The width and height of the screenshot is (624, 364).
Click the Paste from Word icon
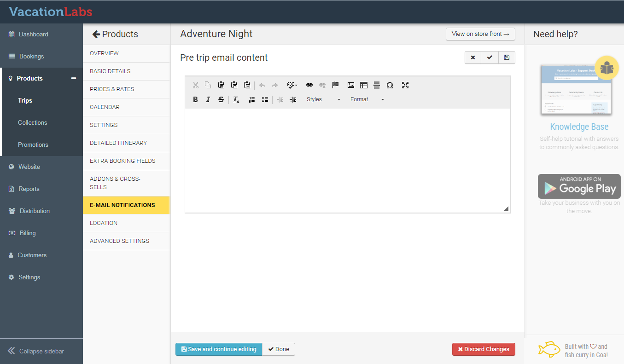click(247, 85)
